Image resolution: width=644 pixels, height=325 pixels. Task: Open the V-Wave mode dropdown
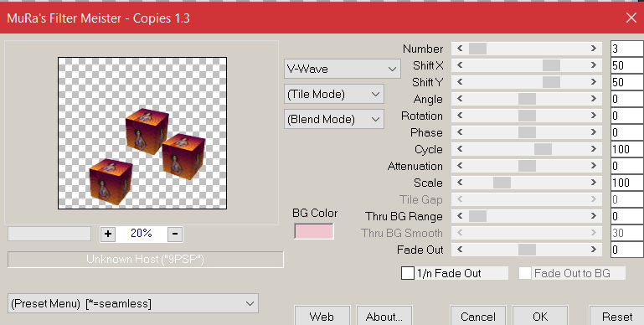pos(343,69)
